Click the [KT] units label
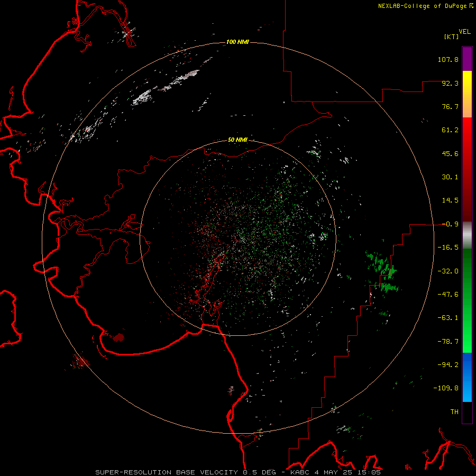 (452, 36)
